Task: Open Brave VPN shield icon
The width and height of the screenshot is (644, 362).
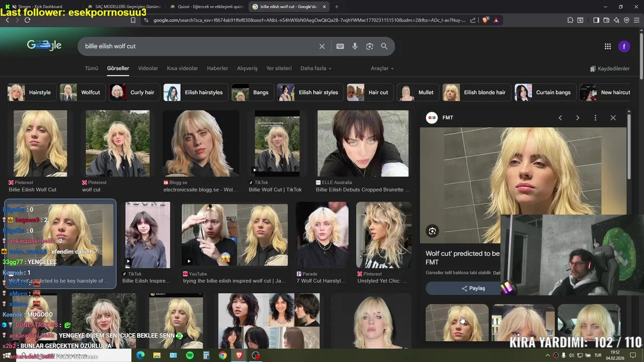Action: (626, 20)
